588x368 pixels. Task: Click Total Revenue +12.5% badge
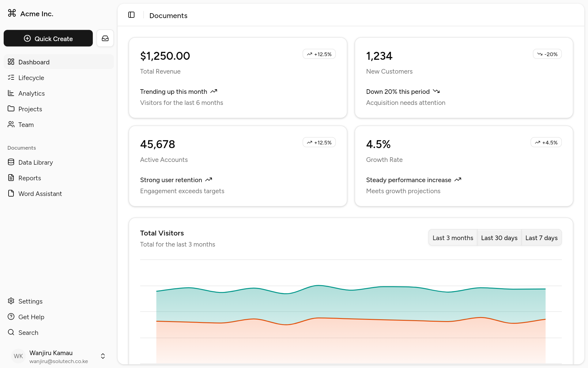319,54
